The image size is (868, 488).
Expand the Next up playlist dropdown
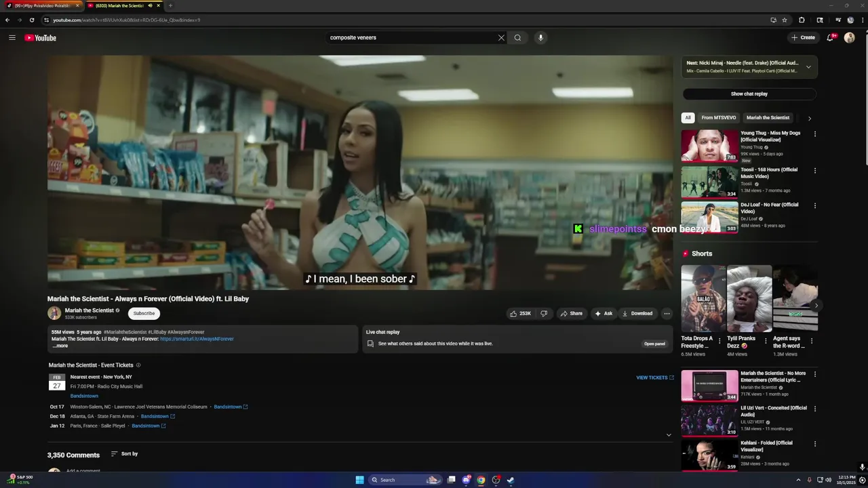coord(808,67)
